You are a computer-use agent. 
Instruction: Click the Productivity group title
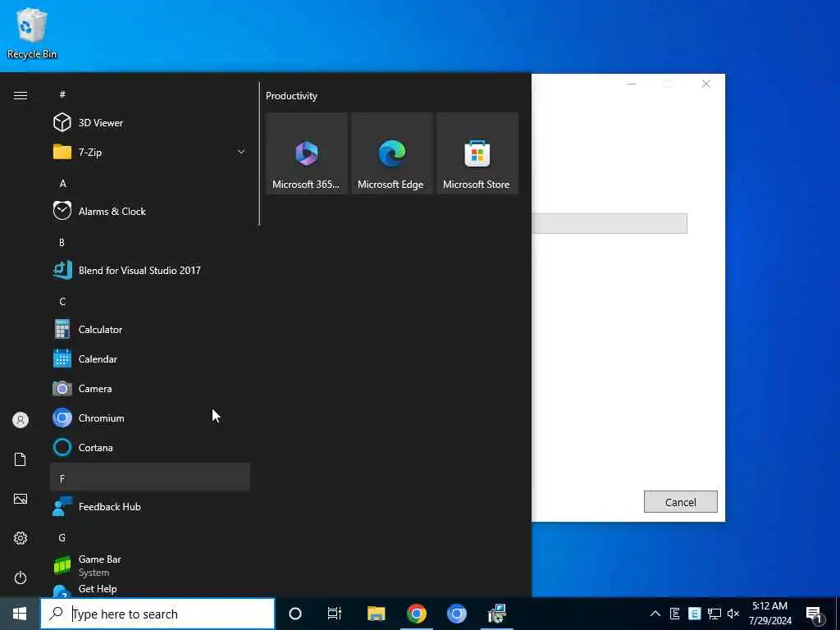[291, 96]
